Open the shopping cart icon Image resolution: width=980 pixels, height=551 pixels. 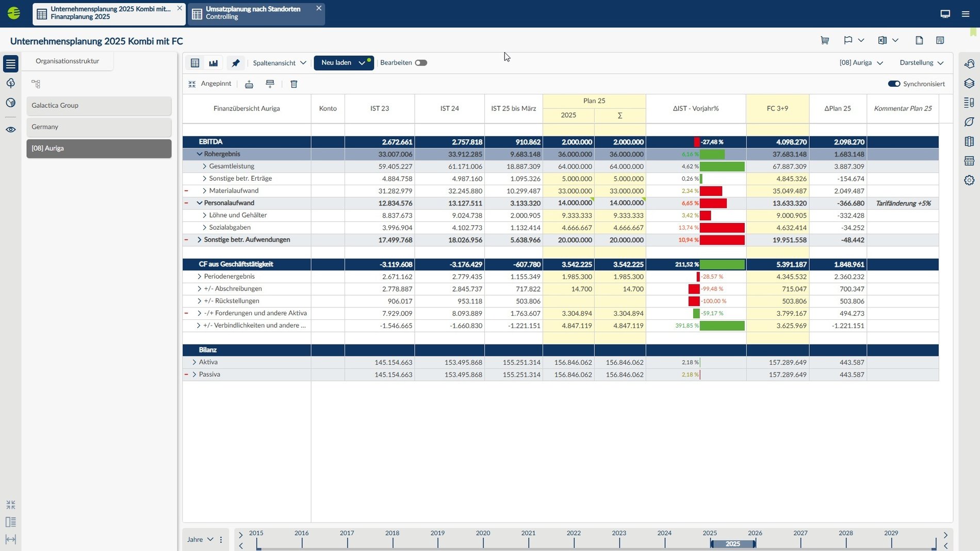pos(825,40)
